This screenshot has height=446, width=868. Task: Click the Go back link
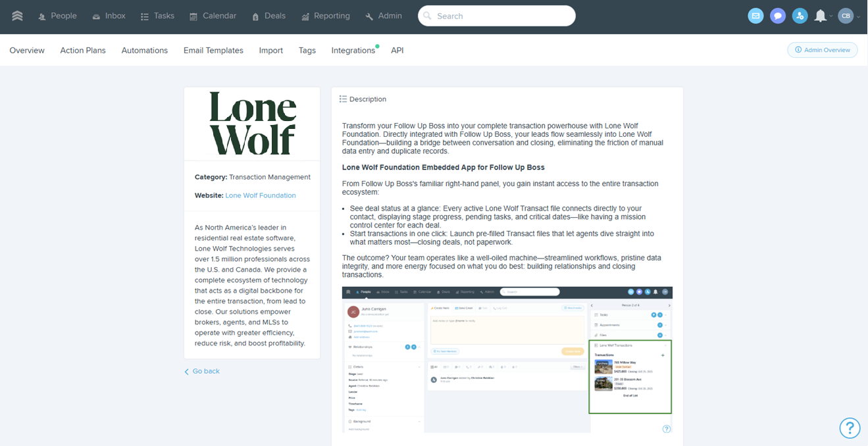click(x=202, y=372)
